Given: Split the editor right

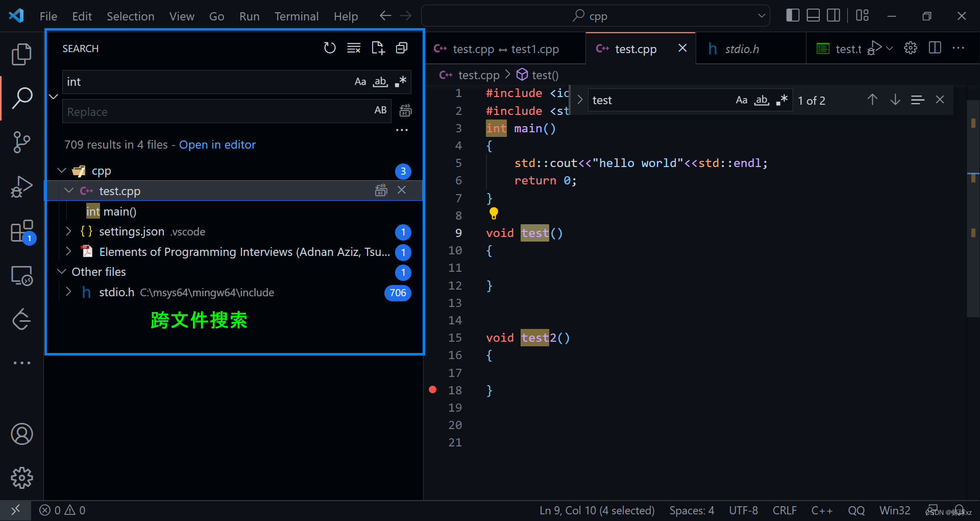Looking at the screenshot, I should tap(935, 48).
